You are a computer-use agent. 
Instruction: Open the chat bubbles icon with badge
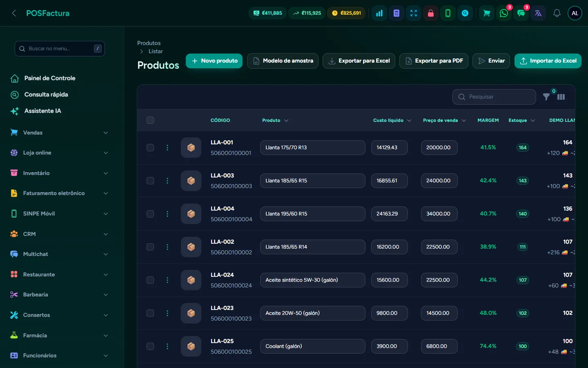[x=521, y=13]
